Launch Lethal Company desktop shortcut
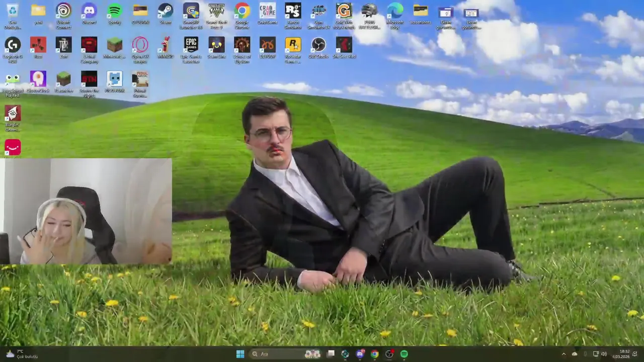644x362 pixels. [89, 50]
